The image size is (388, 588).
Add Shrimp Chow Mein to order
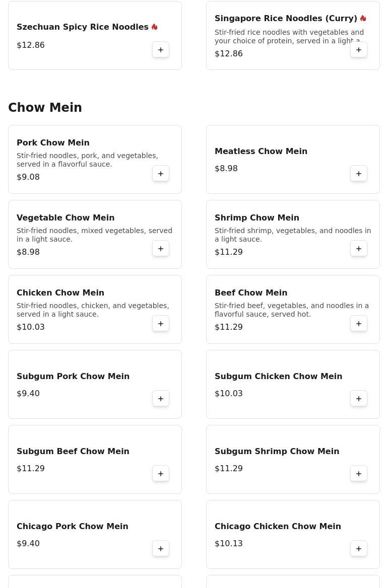[x=359, y=249]
